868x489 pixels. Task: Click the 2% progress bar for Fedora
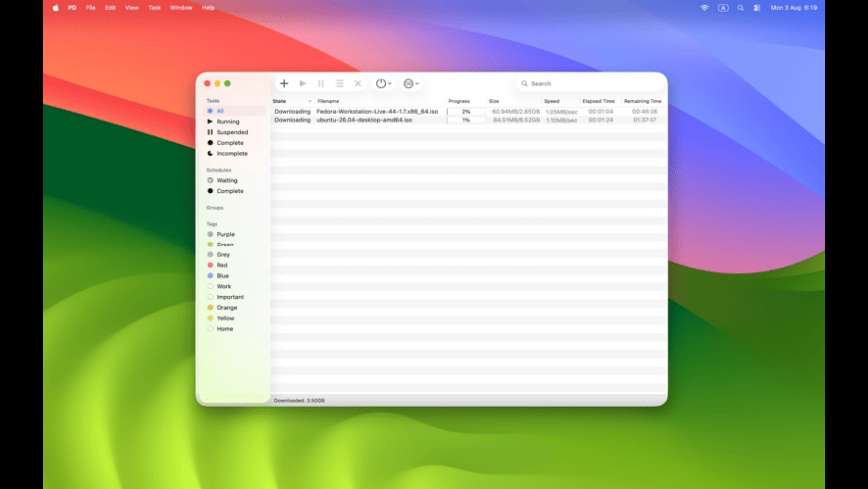466,112
